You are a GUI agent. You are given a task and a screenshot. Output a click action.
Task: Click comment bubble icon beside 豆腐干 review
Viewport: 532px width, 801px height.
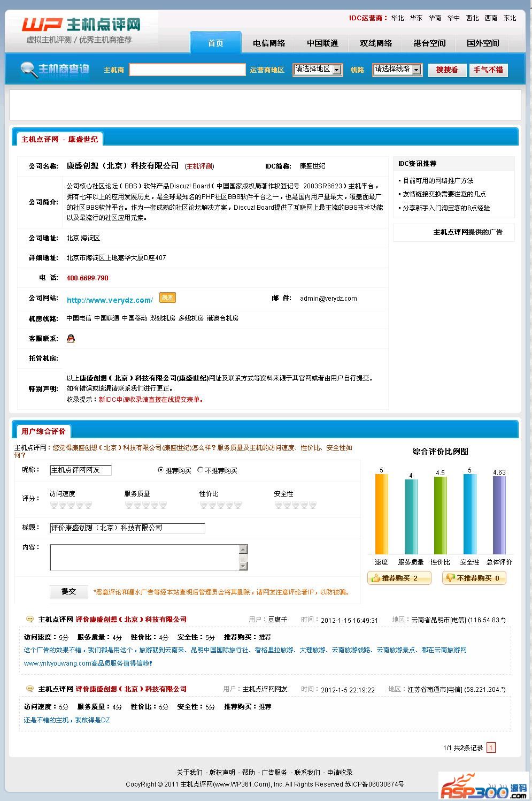[30, 619]
